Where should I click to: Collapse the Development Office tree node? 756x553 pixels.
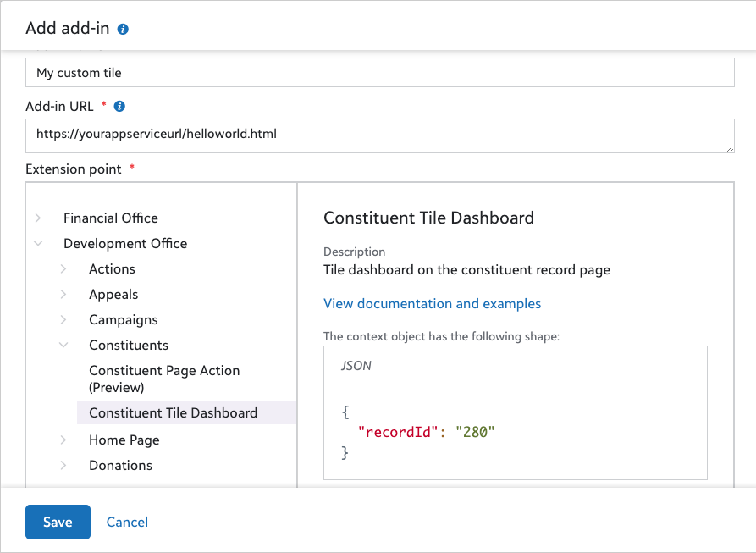tap(38, 244)
